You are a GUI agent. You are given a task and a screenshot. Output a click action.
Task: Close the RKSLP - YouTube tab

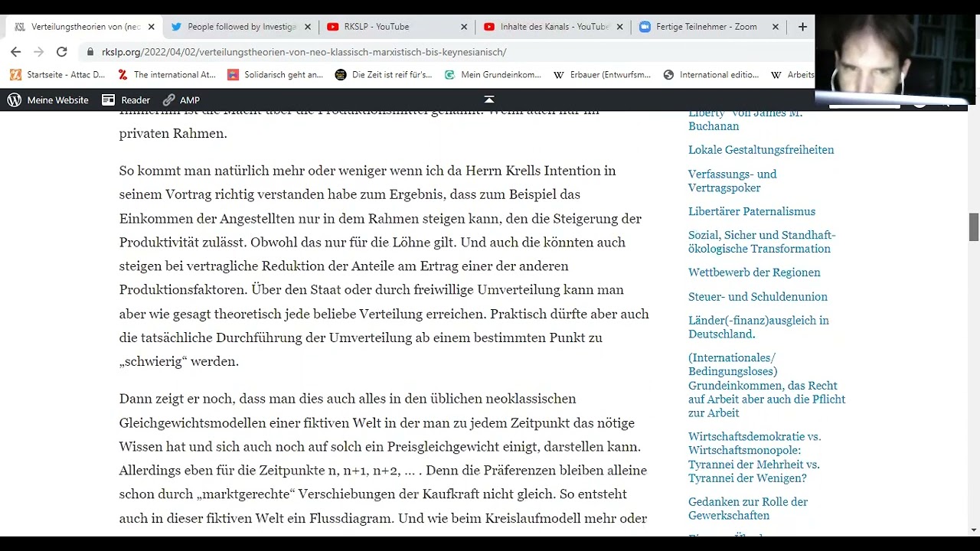pos(464,27)
